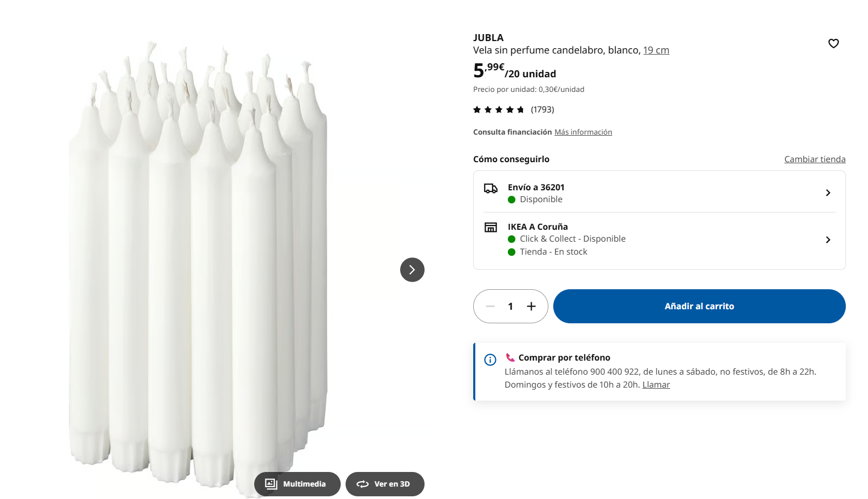Click the quantity input field
868x499 pixels.
pyautogui.click(x=511, y=307)
